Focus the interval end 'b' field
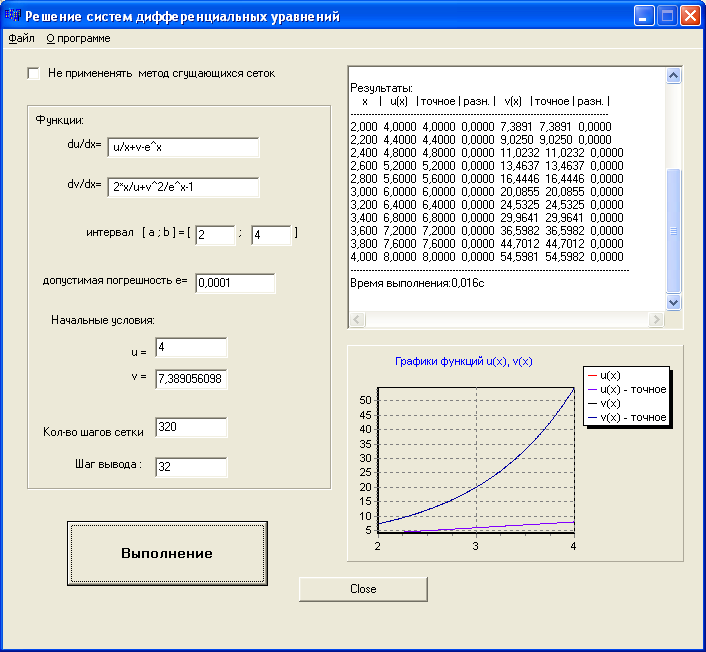Image resolution: width=706 pixels, height=652 pixels. click(x=271, y=235)
